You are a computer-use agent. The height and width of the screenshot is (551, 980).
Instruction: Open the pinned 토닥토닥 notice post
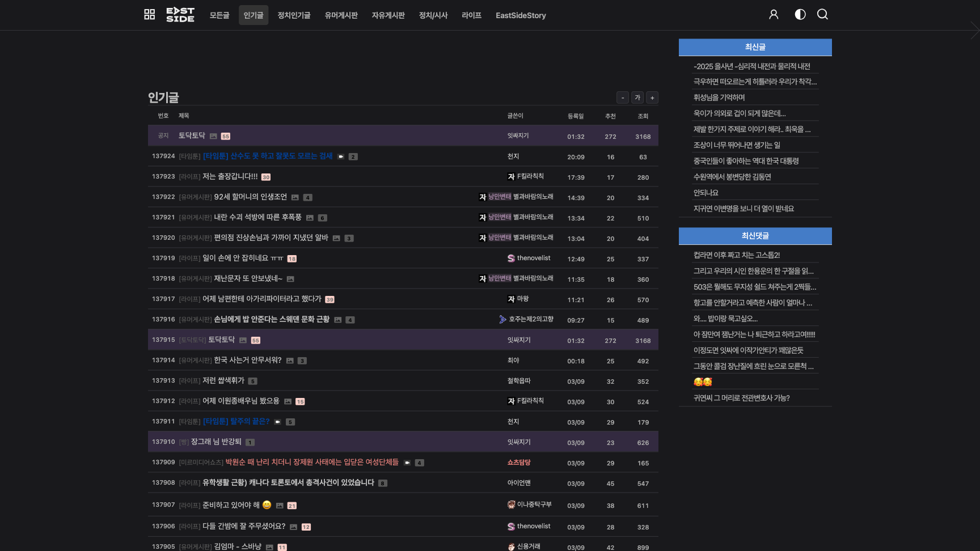pyautogui.click(x=192, y=136)
